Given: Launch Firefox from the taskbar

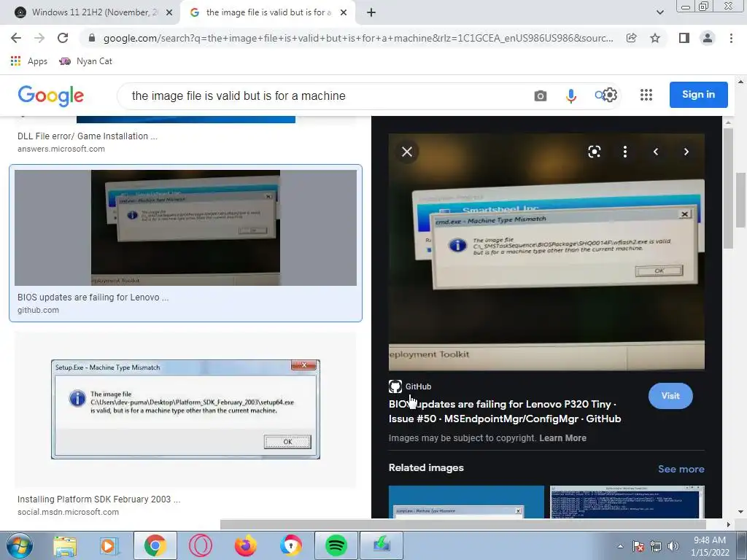Looking at the screenshot, I should (x=245, y=545).
